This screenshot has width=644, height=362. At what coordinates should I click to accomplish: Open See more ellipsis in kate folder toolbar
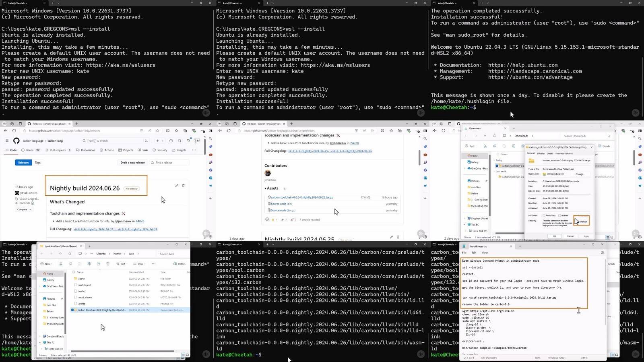[154, 264]
